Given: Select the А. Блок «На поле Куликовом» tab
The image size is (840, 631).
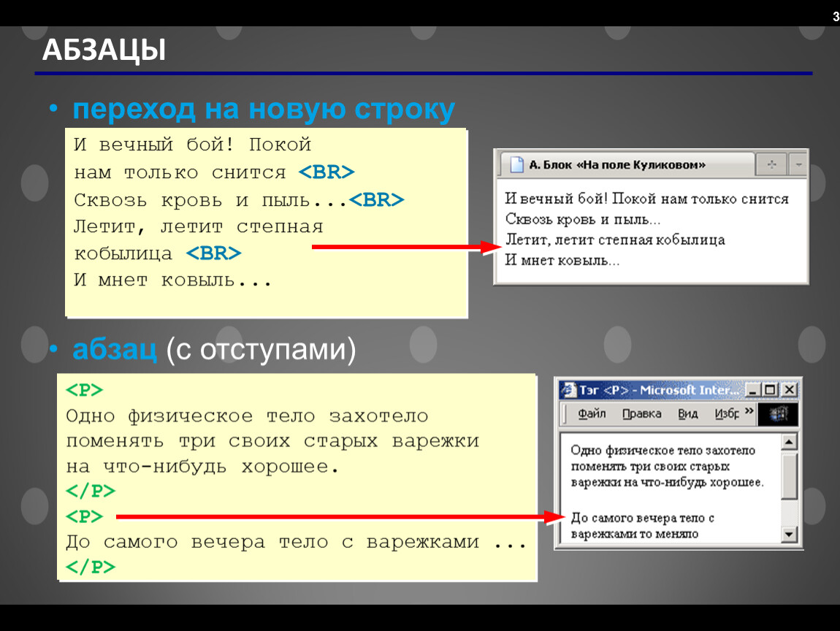Looking at the screenshot, I should point(626,164).
